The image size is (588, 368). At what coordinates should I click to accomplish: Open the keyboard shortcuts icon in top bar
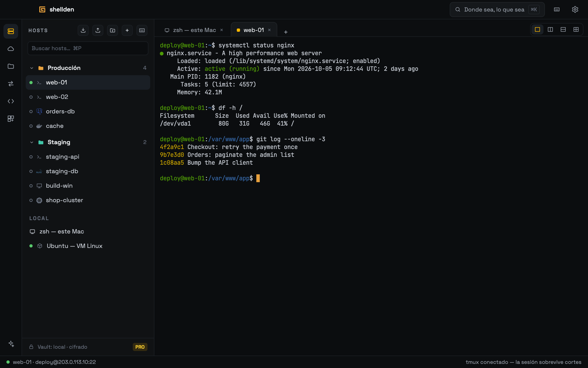(557, 9)
